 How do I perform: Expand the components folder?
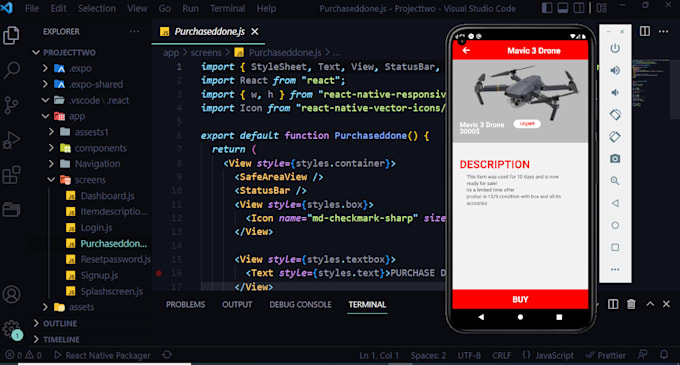point(51,148)
